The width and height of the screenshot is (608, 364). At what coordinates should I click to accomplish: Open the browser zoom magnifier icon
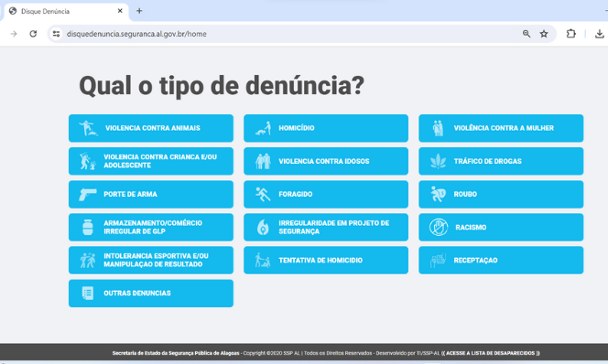pyautogui.click(x=527, y=34)
